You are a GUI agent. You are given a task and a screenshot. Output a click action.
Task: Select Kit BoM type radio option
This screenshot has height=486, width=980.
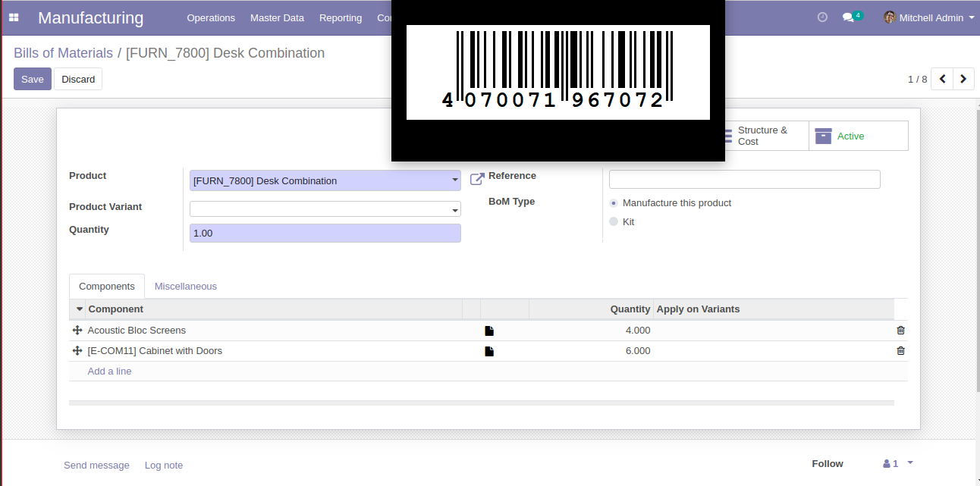614,222
